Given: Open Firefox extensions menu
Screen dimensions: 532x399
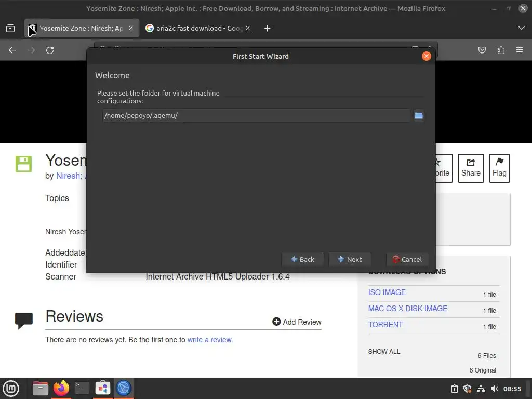Looking at the screenshot, I should [501, 50].
